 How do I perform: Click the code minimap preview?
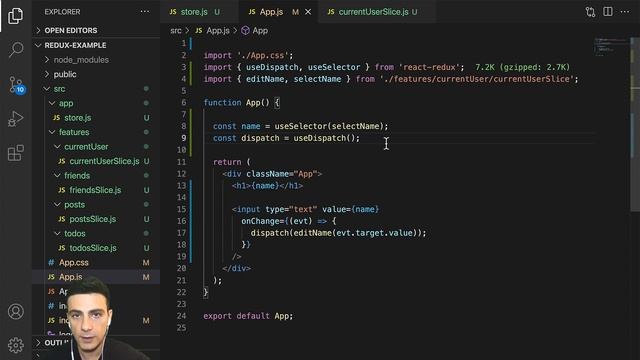pos(611,46)
